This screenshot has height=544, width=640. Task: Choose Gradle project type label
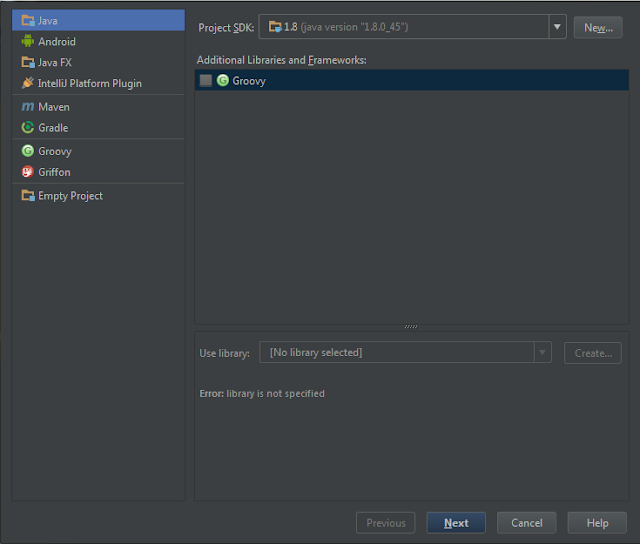pos(53,128)
